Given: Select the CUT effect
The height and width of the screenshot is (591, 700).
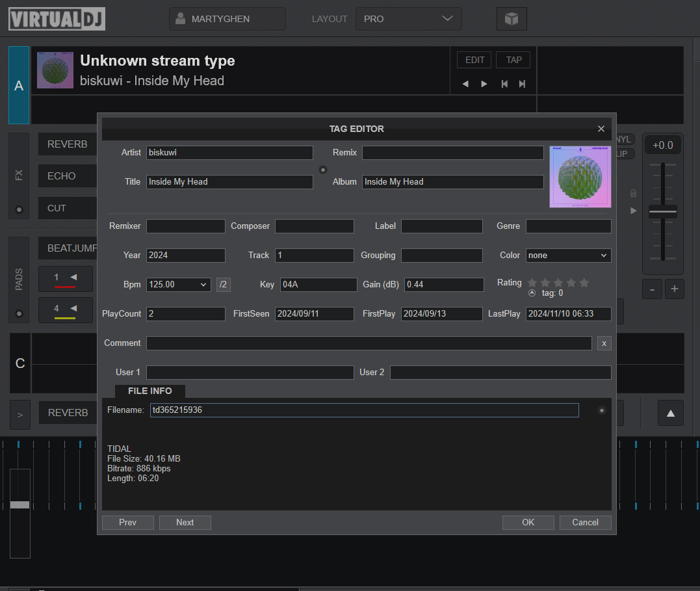Looking at the screenshot, I should [68, 208].
